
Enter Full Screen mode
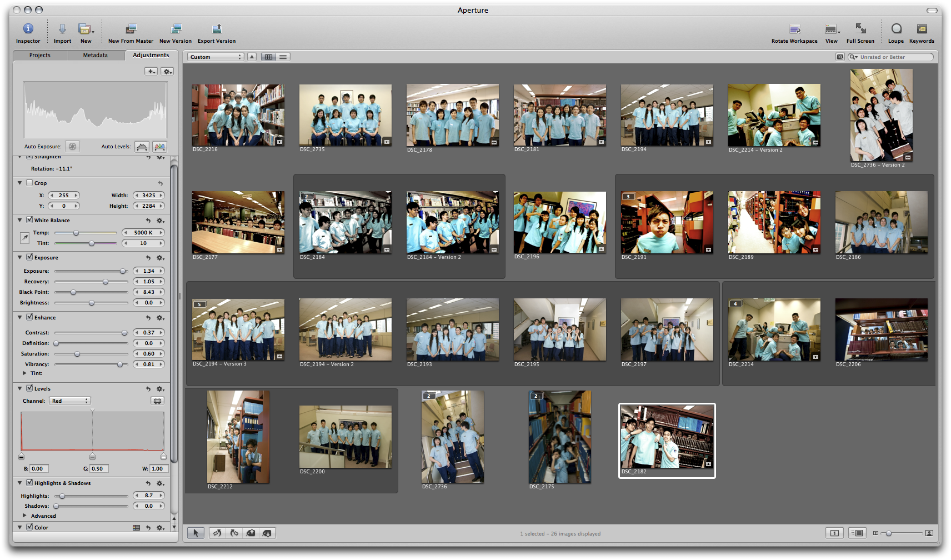860,29
